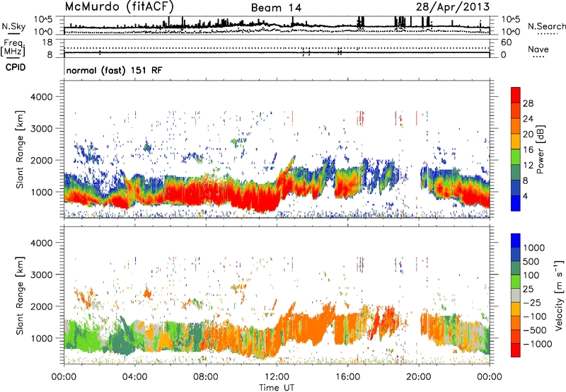Viewport: 566px width, 392px height.
Task: Click the "00:00" label starting the time axis
Action: click(64, 377)
